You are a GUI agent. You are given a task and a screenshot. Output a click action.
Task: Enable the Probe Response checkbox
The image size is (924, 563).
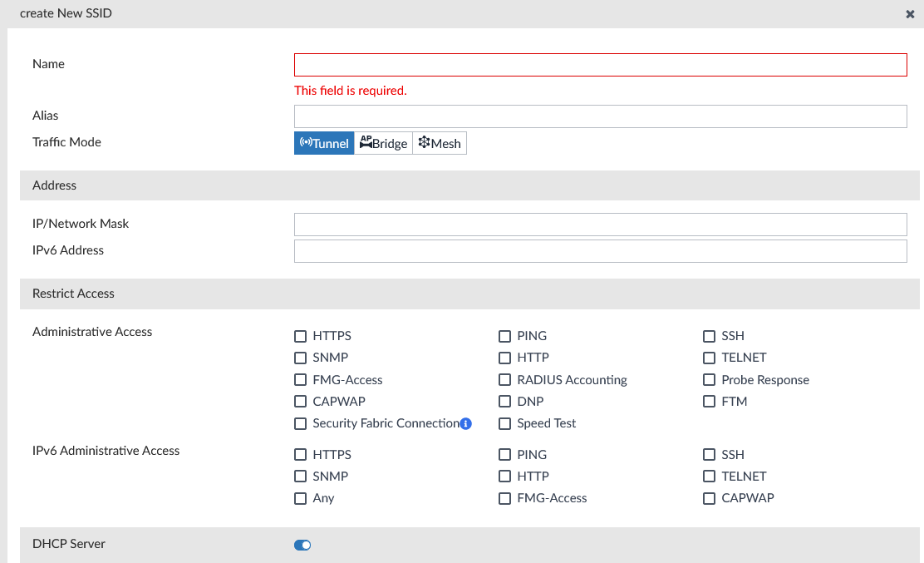point(709,380)
